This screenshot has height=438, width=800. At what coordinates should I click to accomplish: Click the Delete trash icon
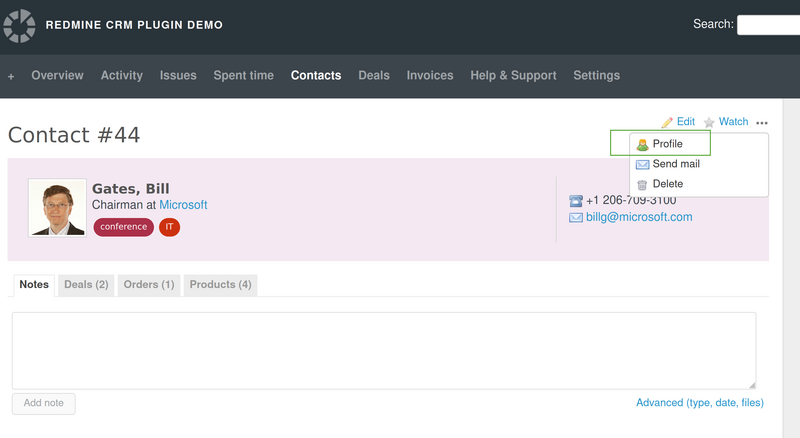pos(642,184)
